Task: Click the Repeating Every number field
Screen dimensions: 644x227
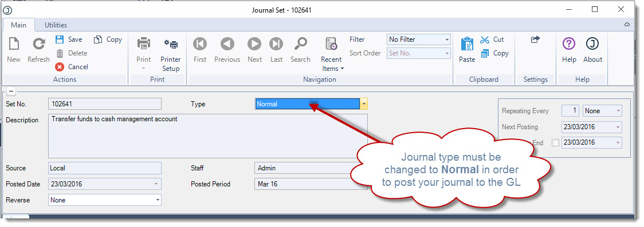Action: [x=571, y=110]
